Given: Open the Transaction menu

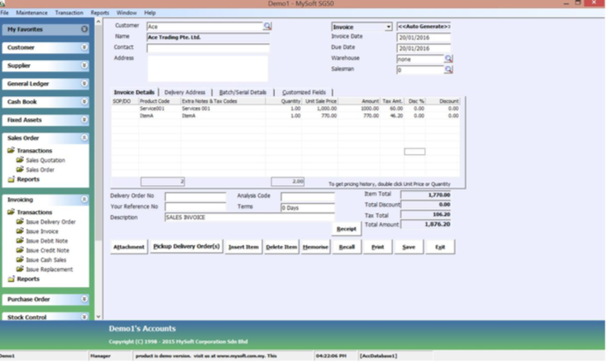Looking at the screenshot, I should coord(69,13).
